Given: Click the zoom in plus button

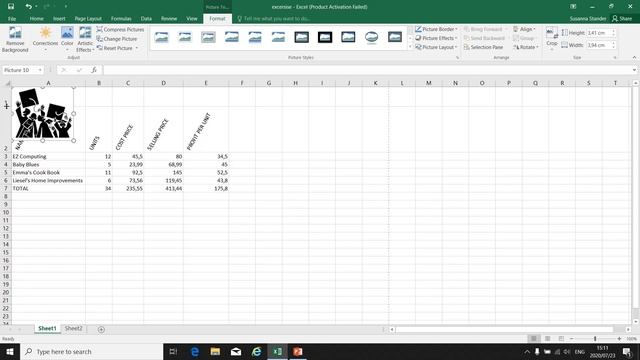Looking at the screenshot, I should pyautogui.click(x=619, y=339).
